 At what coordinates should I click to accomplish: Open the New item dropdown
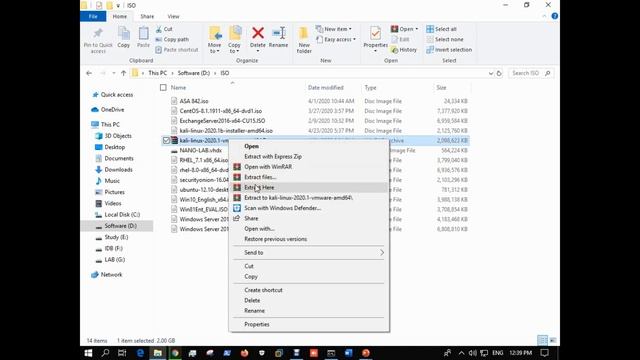[333, 29]
